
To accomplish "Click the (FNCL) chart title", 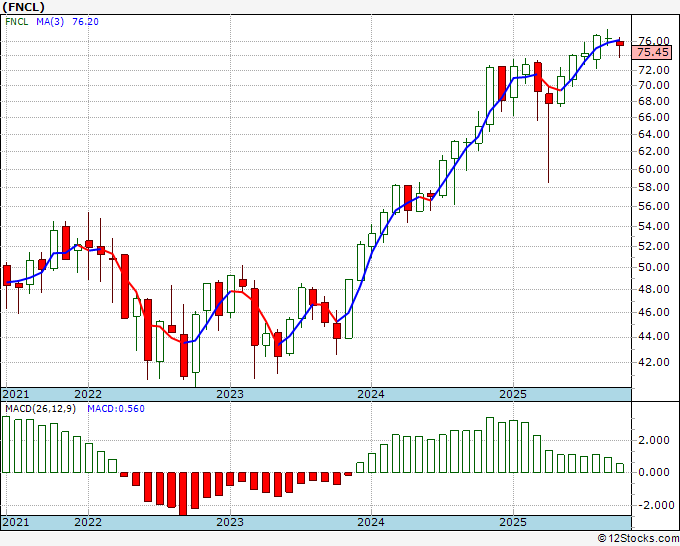I will (23, 7).
